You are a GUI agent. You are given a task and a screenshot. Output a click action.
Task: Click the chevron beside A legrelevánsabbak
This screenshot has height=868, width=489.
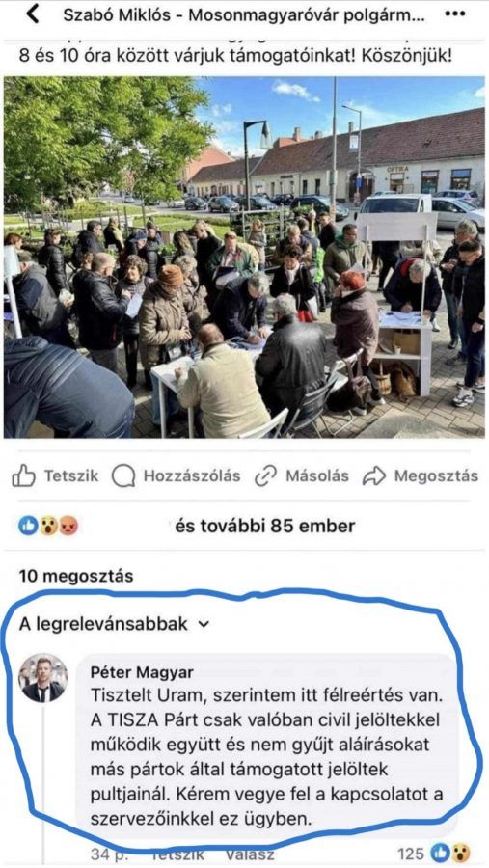(204, 624)
